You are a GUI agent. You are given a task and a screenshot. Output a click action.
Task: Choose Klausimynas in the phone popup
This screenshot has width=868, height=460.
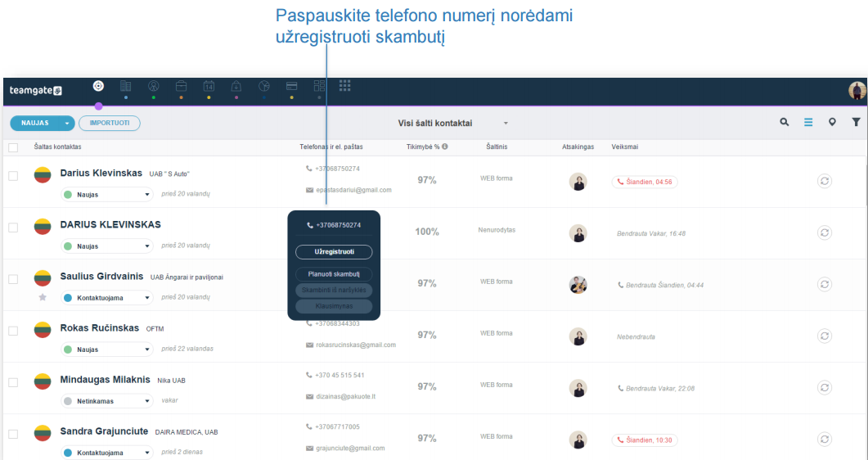click(334, 306)
